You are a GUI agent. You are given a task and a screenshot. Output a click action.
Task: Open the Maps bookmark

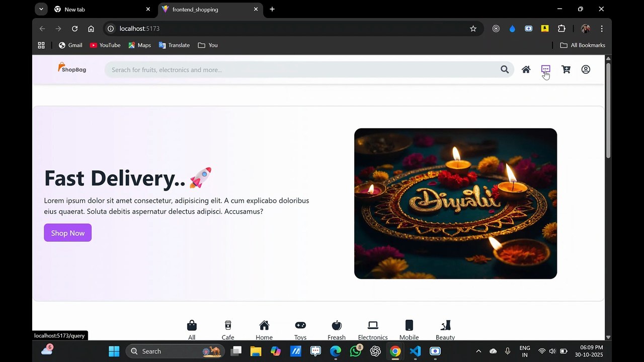pos(139,45)
